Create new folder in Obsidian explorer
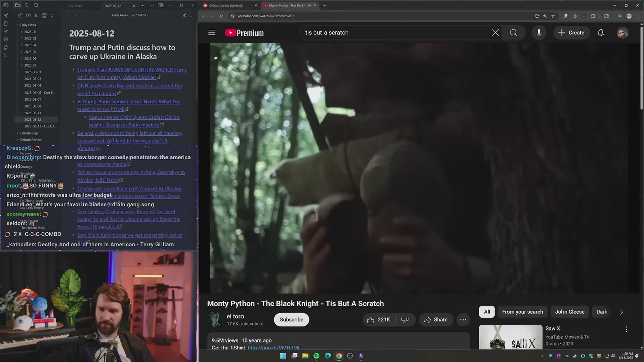 point(28,15)
